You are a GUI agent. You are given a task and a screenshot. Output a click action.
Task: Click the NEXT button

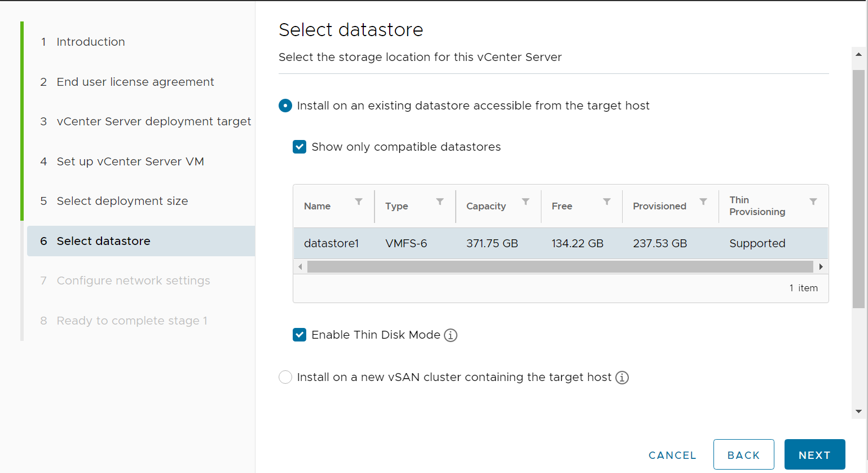coord(814,454)
